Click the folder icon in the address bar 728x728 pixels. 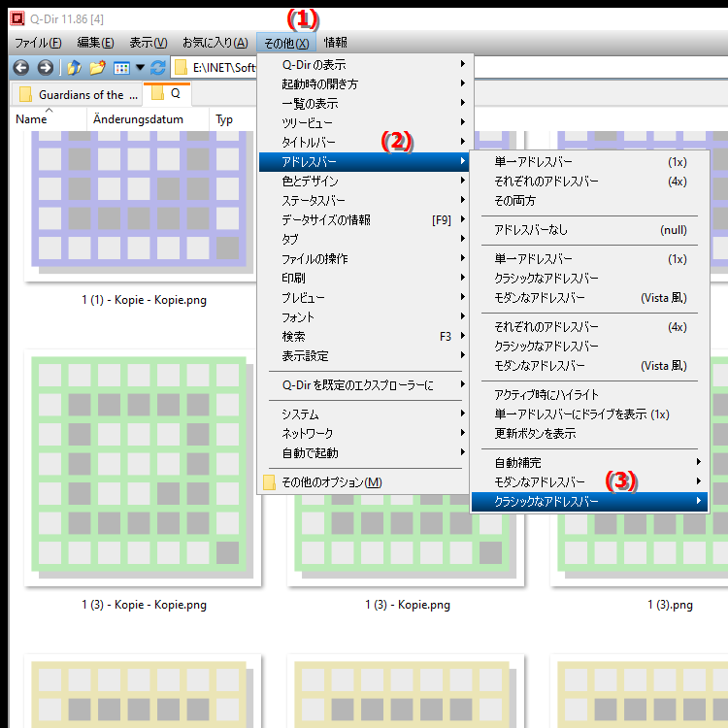click(x=181, y=68)
